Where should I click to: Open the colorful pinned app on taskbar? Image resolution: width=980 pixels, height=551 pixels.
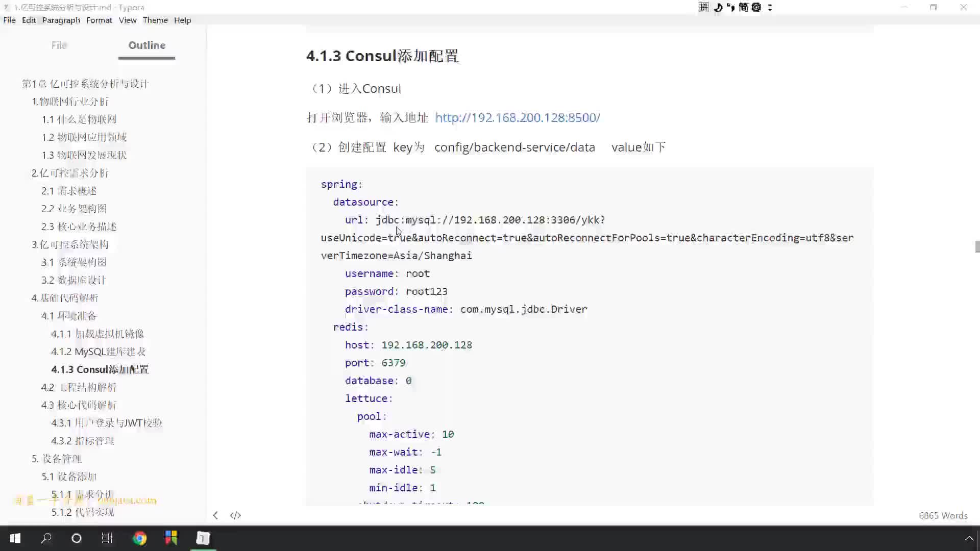171,538
